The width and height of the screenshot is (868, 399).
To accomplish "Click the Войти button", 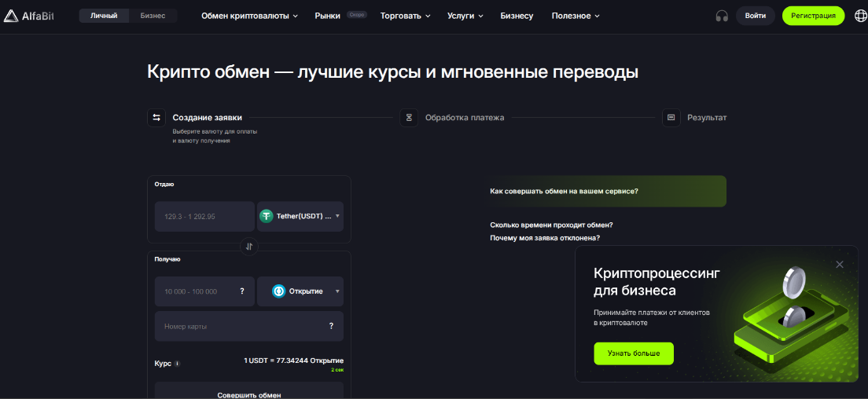I will (755, 16).
